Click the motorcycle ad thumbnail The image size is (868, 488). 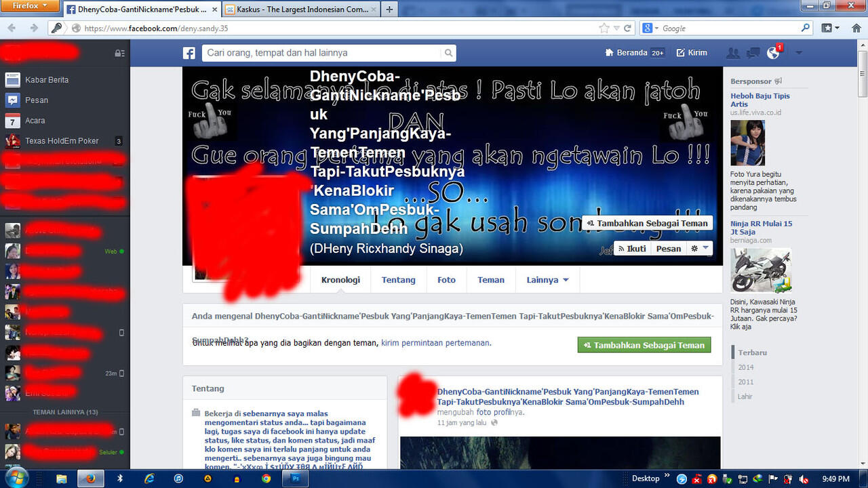(x=761, y=270)
